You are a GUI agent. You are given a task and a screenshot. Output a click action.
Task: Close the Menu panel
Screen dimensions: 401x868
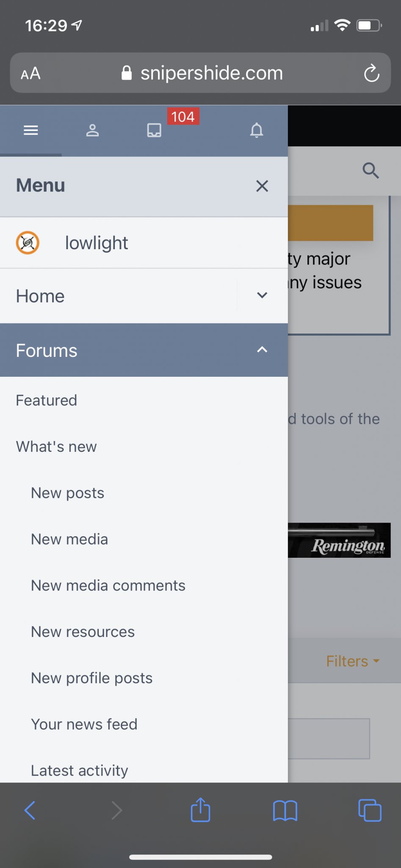click(262, 186)
